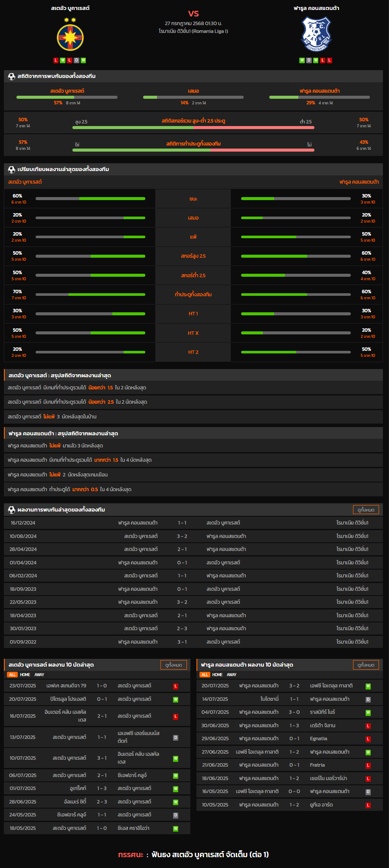389x868 pixels.
Task: Click the Farul Constanta team crest
Action: 316,34
